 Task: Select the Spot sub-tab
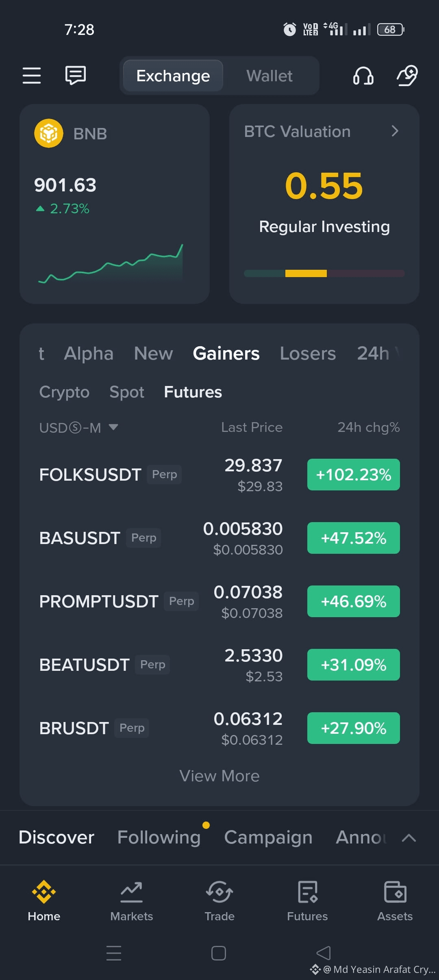(127, 392)
